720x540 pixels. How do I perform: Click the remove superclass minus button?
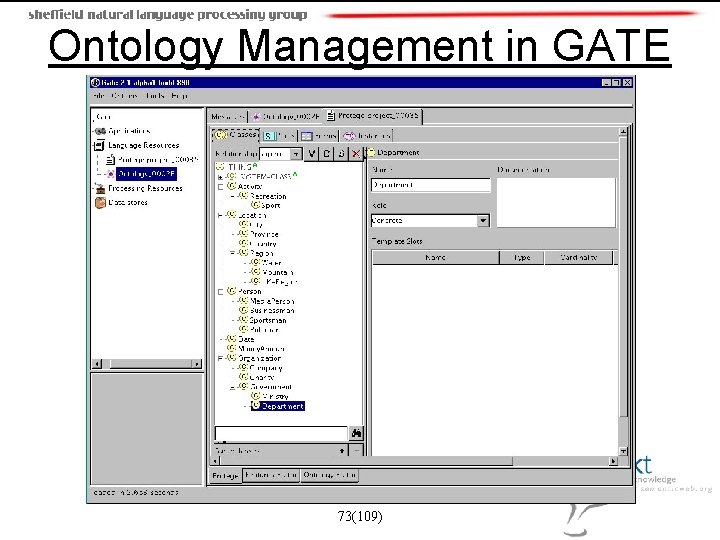tap(357, 451)
